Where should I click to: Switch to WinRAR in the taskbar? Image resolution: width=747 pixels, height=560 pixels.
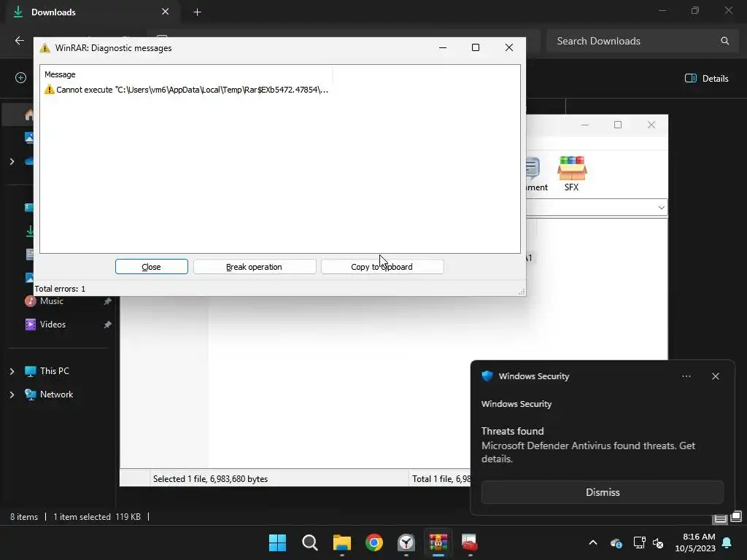[x=438, y=542]
